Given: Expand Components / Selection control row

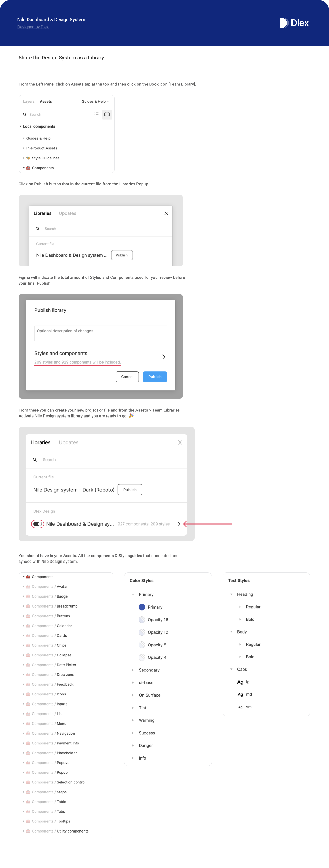Looking at the screenshot, I should (24, 782).
